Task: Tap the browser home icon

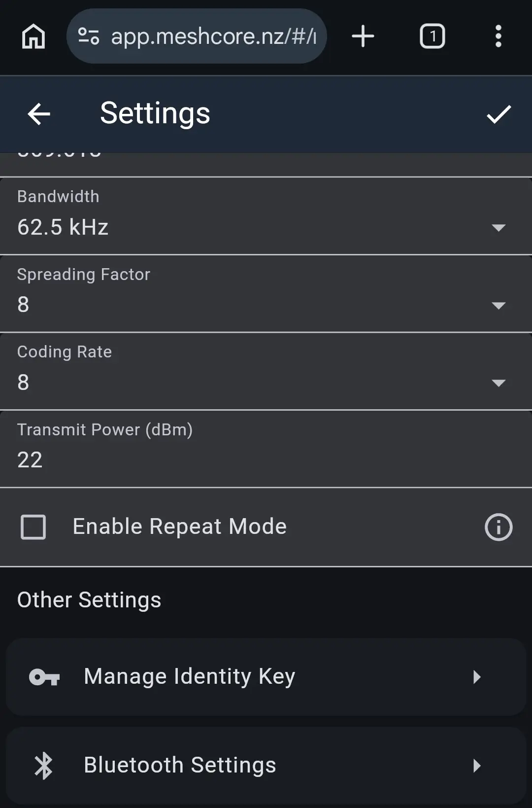Action: 33,36
